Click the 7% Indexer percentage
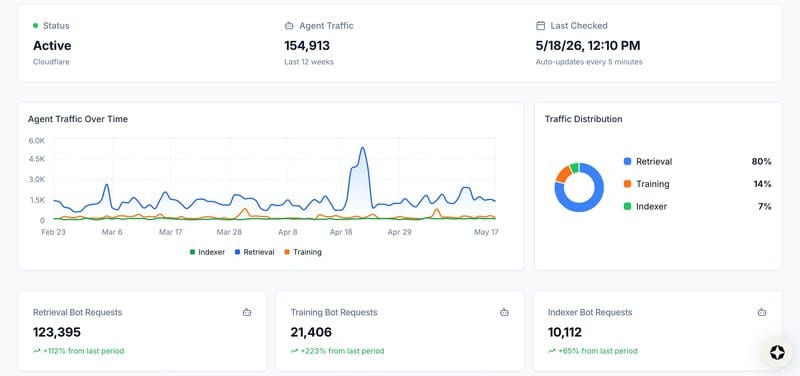The image size is (800, 376). pyautogui.click(x=764, y=207)
